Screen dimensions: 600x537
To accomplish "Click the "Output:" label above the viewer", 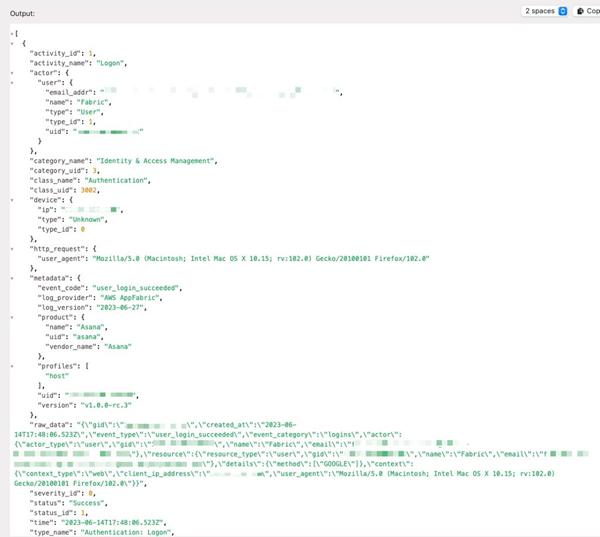I will [23, 13].
